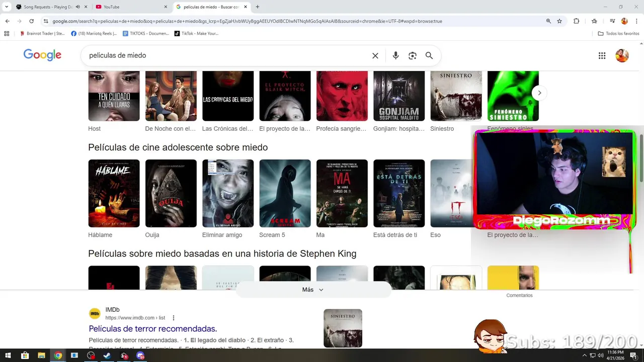644x362 pixels.
Task: Switch to the YouTube tab
Action: tap(131, 7)
